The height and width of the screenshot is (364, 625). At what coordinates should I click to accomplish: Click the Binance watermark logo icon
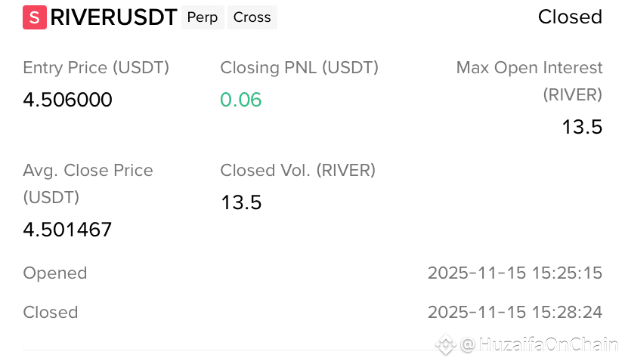446,344
